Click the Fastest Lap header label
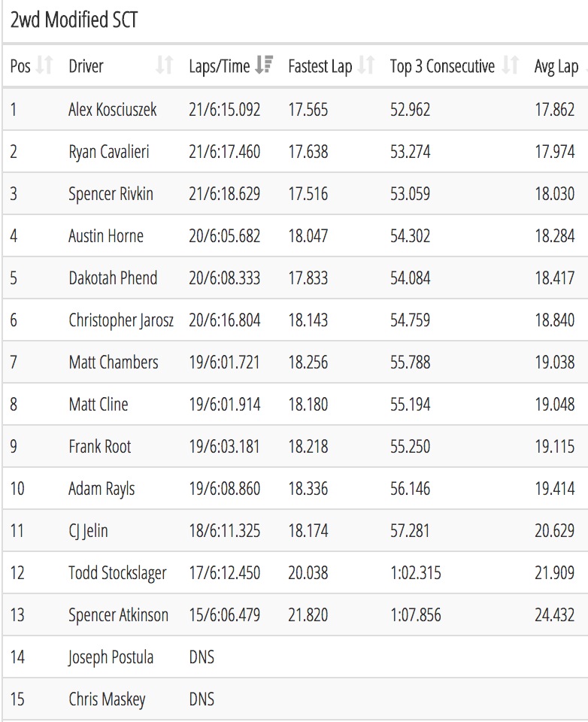 point(320,66)
